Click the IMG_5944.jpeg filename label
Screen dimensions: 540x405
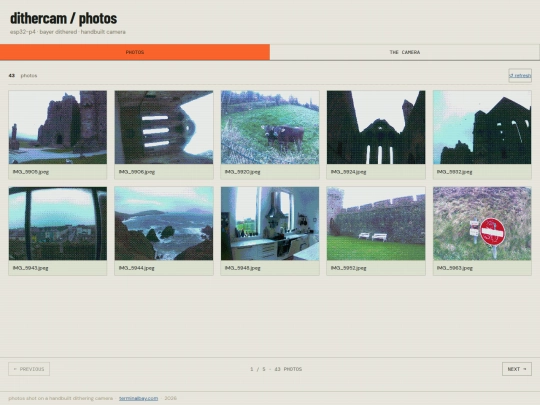(136, 268)
